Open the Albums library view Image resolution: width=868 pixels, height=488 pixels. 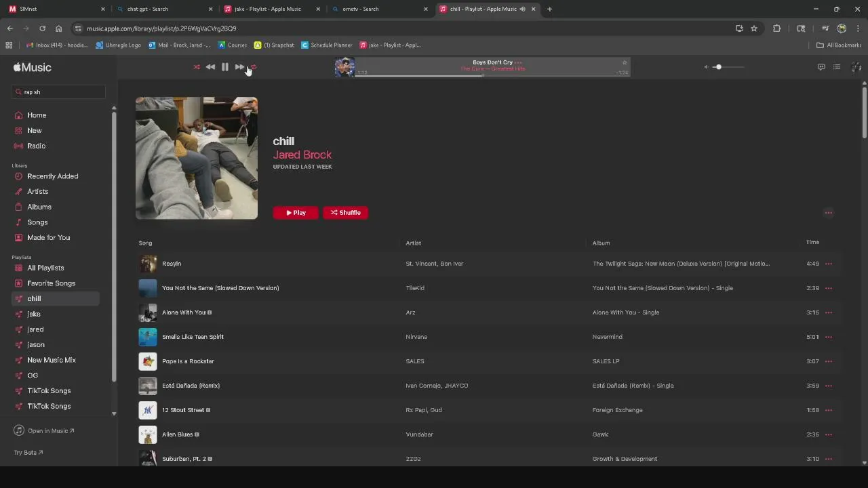(x=39, y=207)
